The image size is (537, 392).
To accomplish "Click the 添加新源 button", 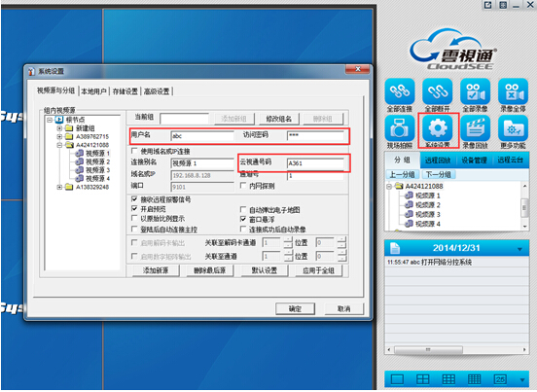I will click(x=156, y=270).
